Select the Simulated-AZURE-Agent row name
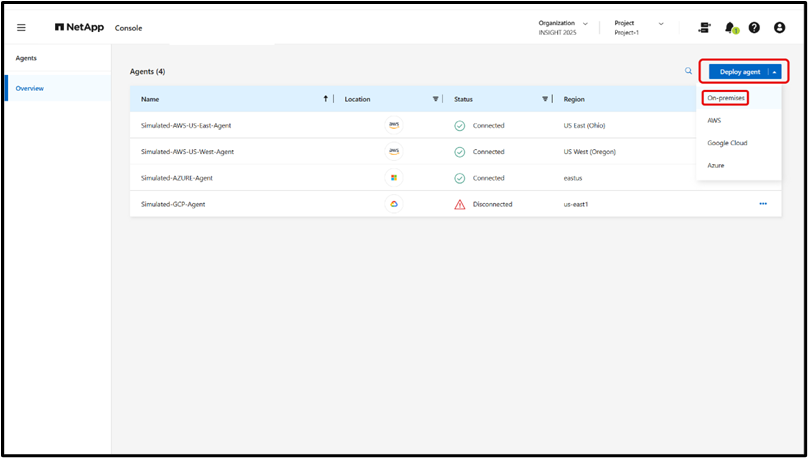This screenshot has height=458, width=808. pos(177,178)
